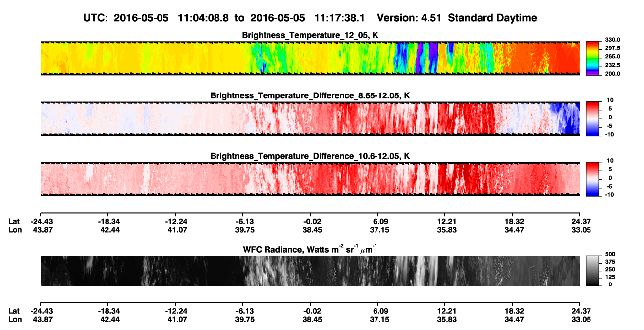
Task: Click the end time 11:17:38.1 in the title
Action: coord(339,18)
